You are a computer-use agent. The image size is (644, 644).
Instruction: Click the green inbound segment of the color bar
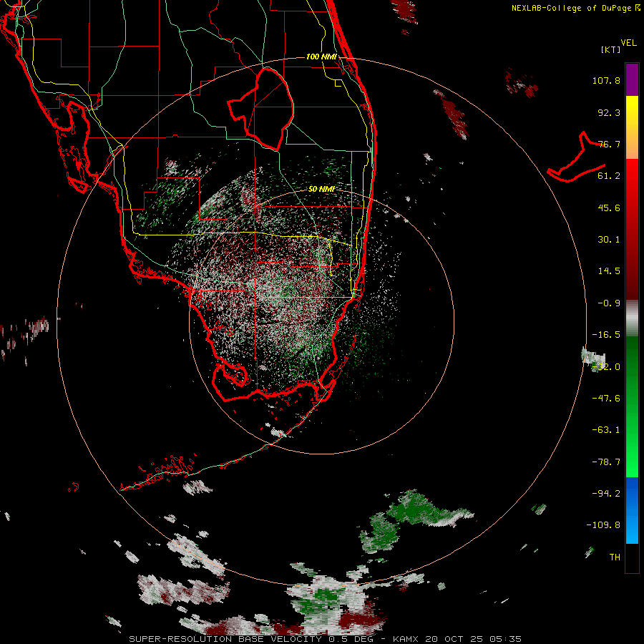click(x=632, y=406)
